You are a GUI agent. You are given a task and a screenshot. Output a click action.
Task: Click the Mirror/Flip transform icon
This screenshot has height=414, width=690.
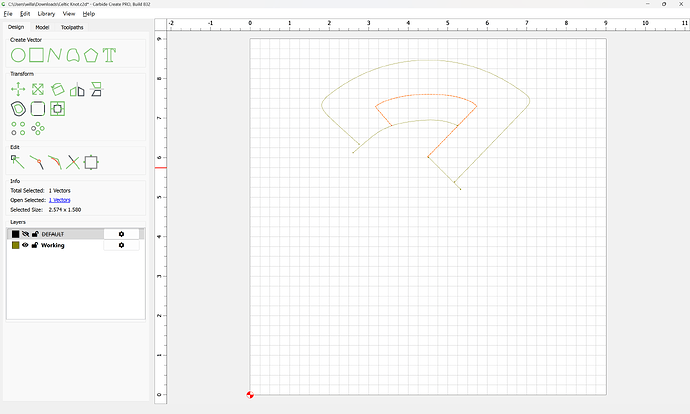[x=77, y=89]
